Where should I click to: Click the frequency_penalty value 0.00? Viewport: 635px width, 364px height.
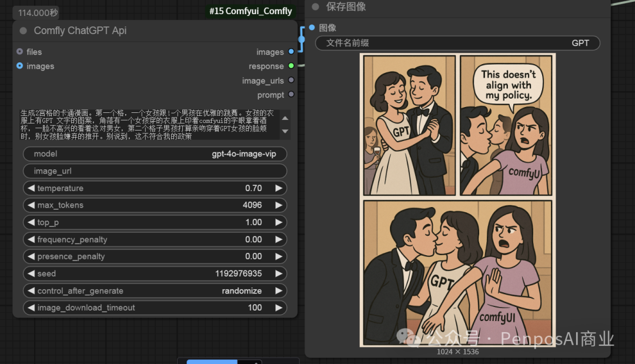[x=253, y=239]
